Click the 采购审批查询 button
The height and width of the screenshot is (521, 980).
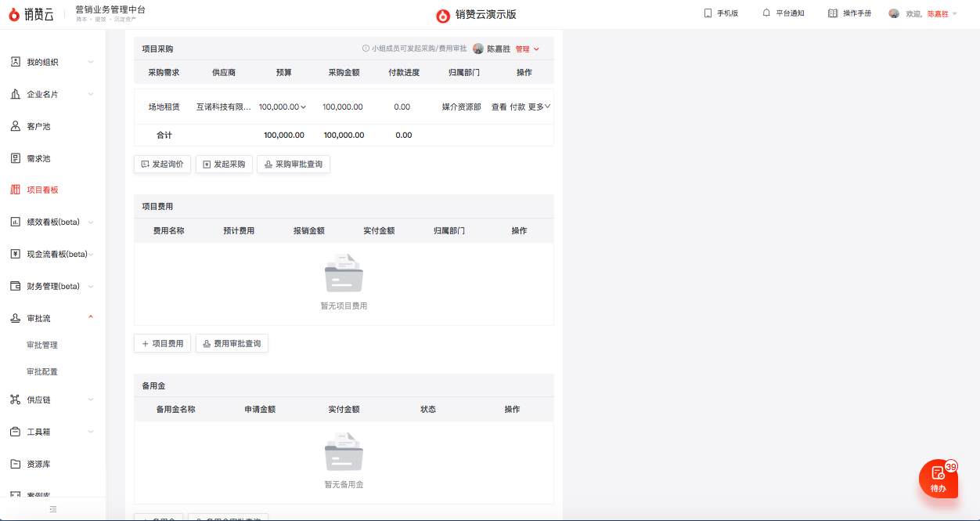point(294,165)
